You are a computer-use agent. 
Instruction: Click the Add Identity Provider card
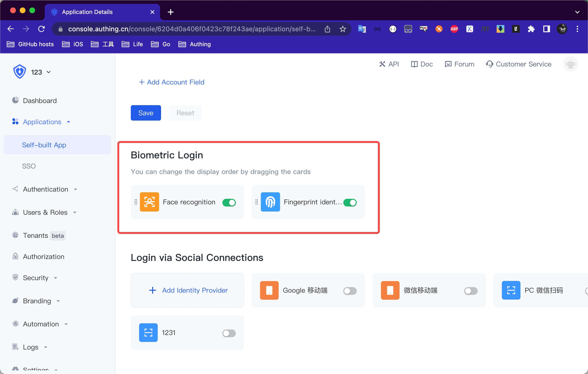click(187, 290)
